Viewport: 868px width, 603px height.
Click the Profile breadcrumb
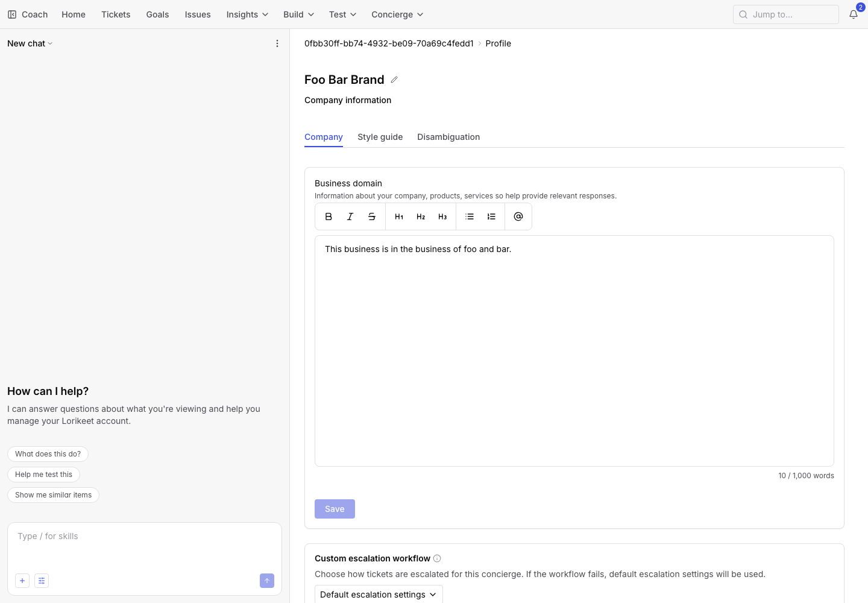(498, 43)
